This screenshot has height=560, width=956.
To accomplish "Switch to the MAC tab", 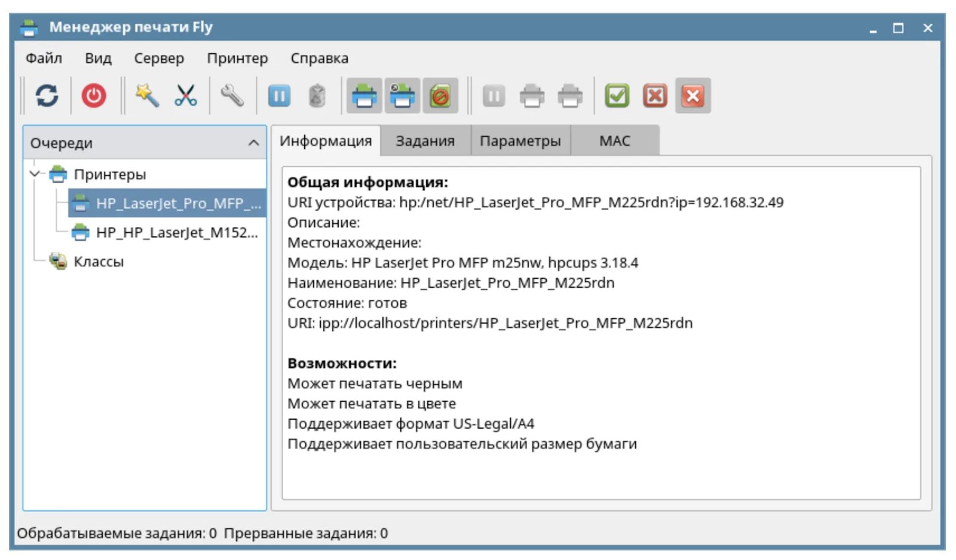I will pyautogui.click(x=615, y=141).
